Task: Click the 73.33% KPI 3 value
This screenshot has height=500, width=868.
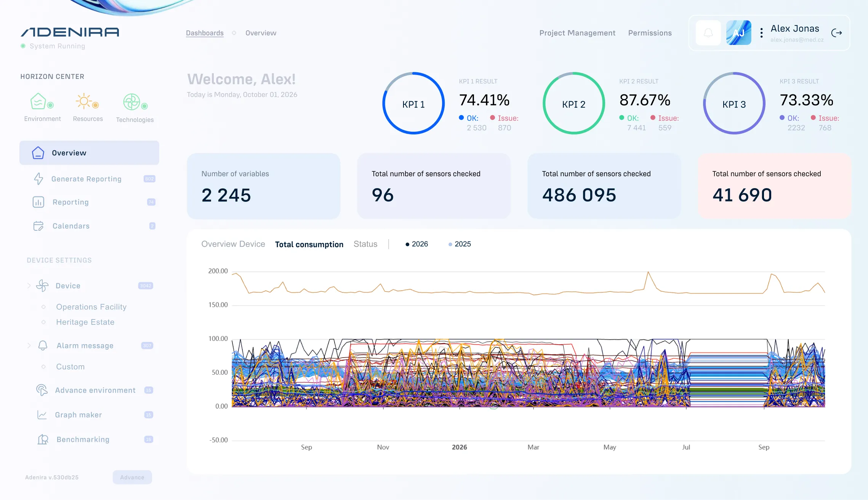Action: pyautogui.click(x=806, y=100)
